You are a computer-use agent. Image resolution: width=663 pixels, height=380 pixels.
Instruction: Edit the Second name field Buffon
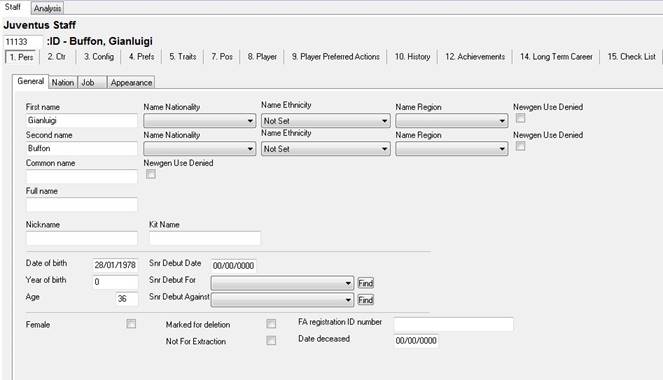tap(82, 148)
